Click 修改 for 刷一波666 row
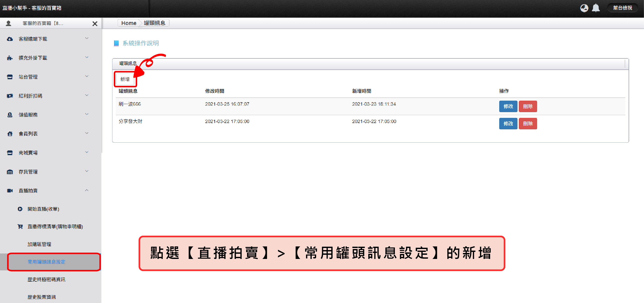644x303 pixels. point(508,106)
